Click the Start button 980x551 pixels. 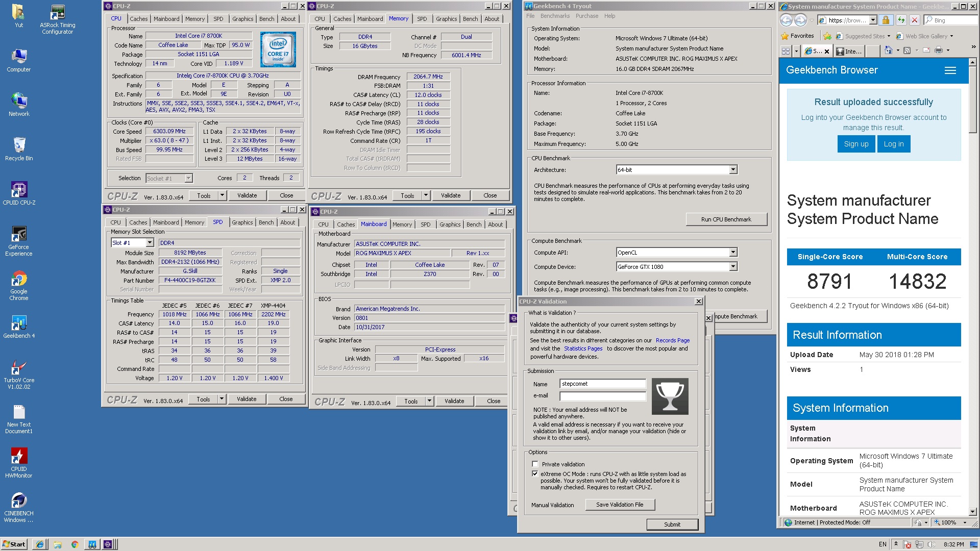tap(14, 544)
